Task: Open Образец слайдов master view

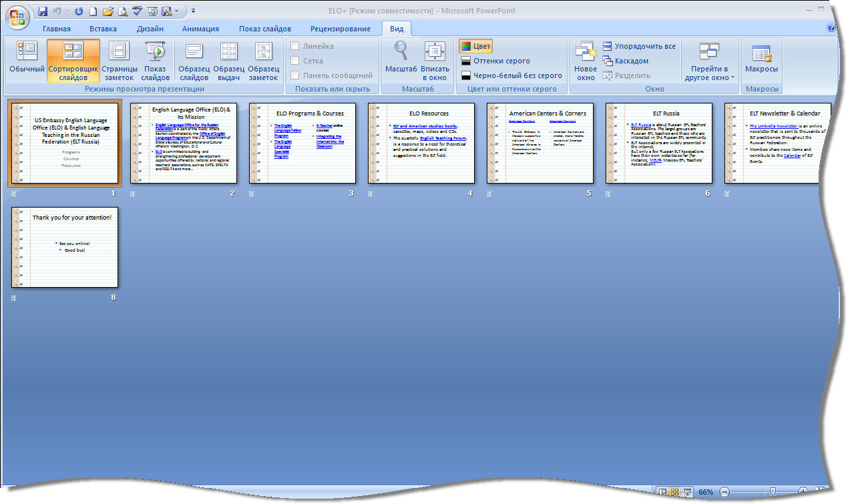Action: [x=194, y=60]
